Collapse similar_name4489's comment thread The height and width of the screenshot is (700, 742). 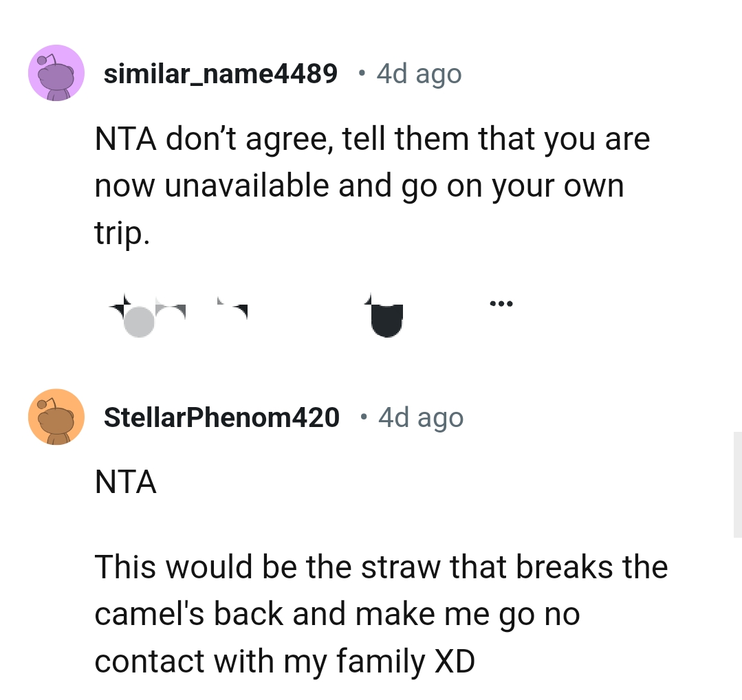coord(220,74)
